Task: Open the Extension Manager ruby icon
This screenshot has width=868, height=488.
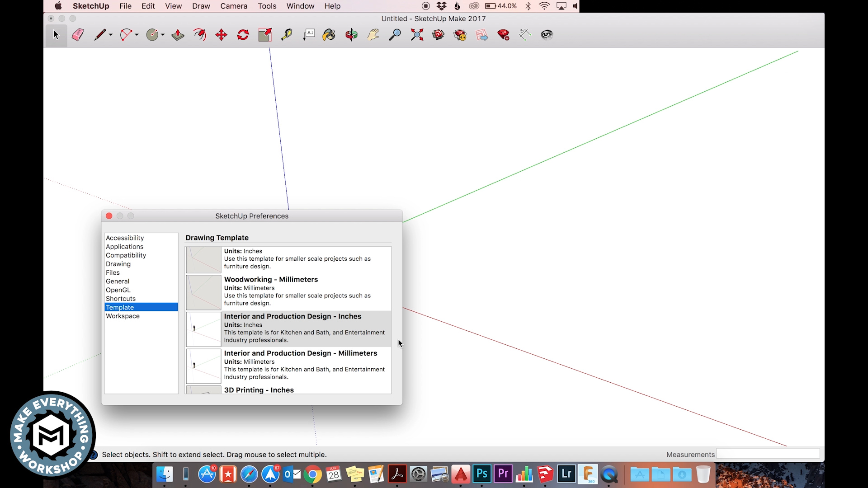Action: (x=503, y=35)
